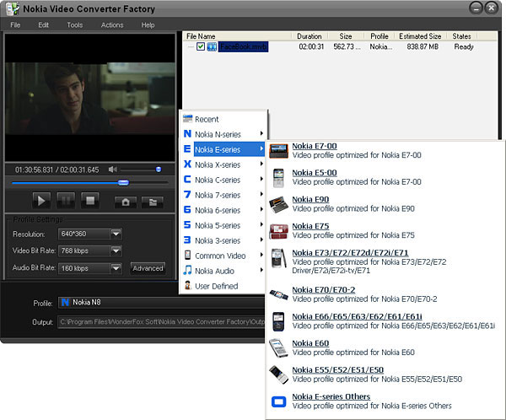
Task: Select the Nokia E90 phone icon
Action: (x=277, y=203)
